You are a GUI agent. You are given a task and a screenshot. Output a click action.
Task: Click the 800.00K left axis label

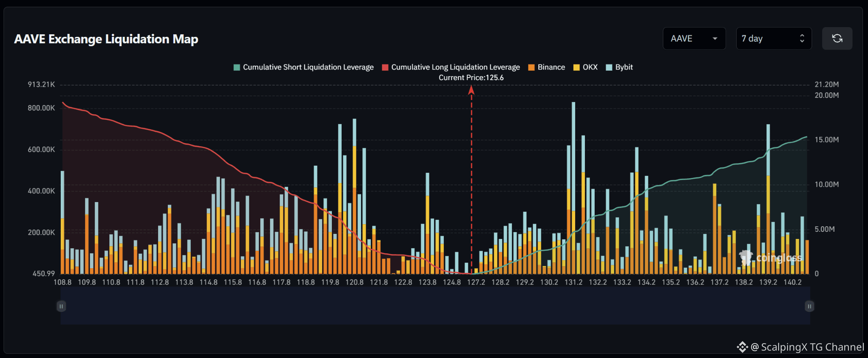click(x=42, y=108)
